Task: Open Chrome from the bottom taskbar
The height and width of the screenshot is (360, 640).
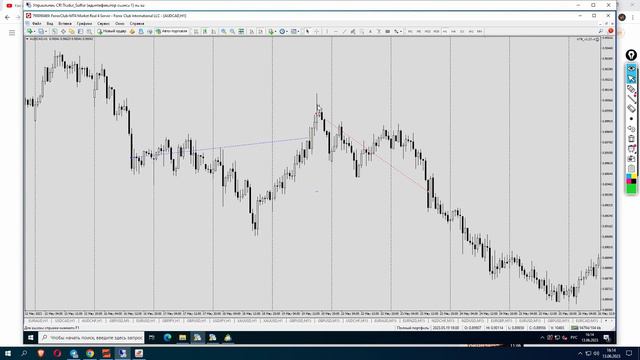Action: click(x=90, y=353)
